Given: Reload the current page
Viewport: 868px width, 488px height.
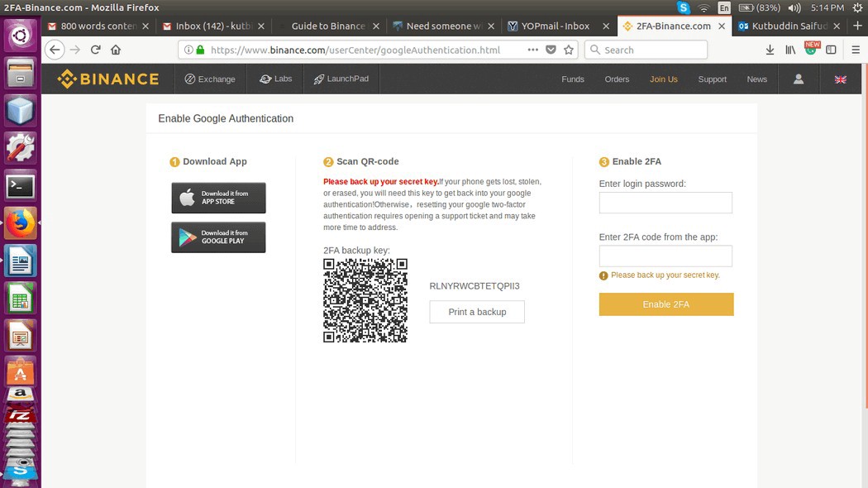Looking at the screenshot, I should point(95,50).
